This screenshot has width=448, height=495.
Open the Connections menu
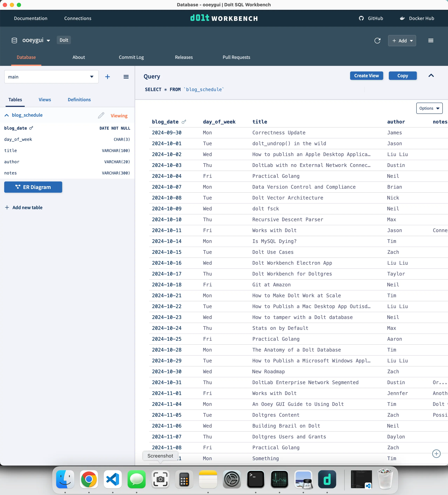click(x=78, y=18)
